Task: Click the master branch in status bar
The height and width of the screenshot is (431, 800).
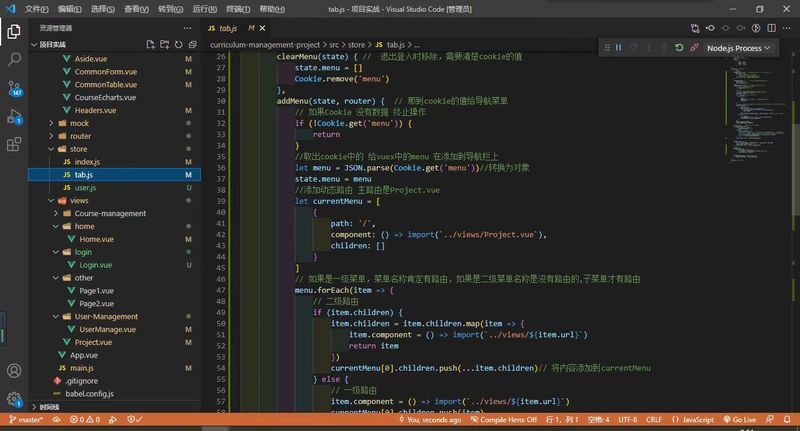Action: pos(26,419)
